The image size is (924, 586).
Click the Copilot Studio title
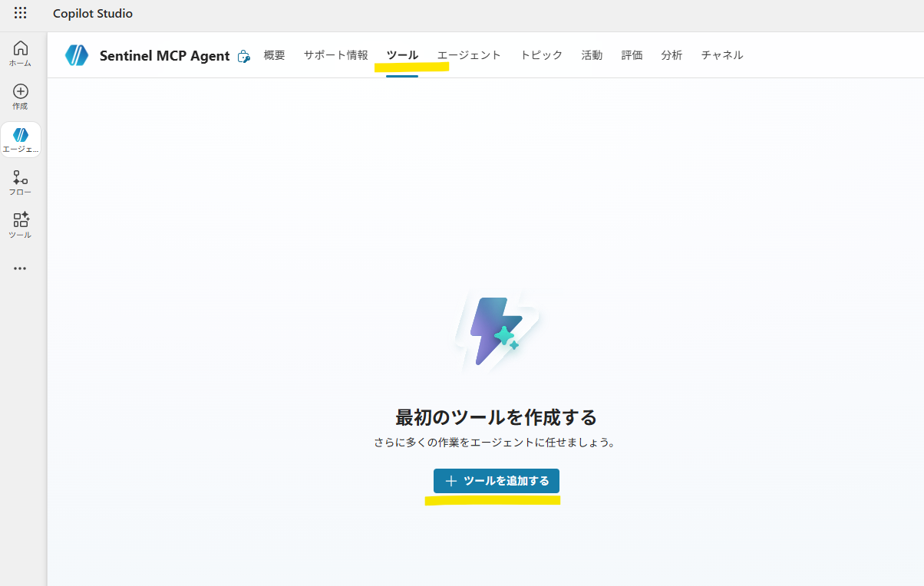[93, 14]
